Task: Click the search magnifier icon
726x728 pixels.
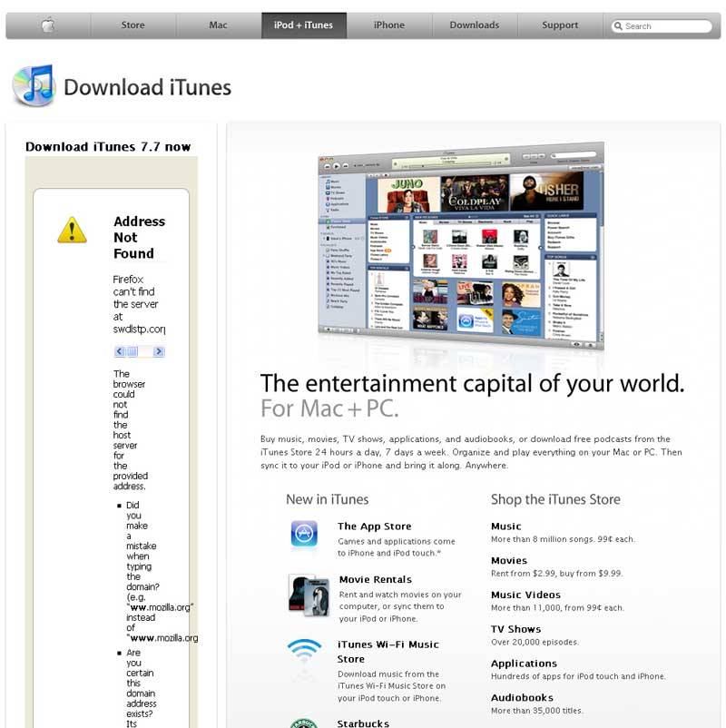Action: point(618,26)
